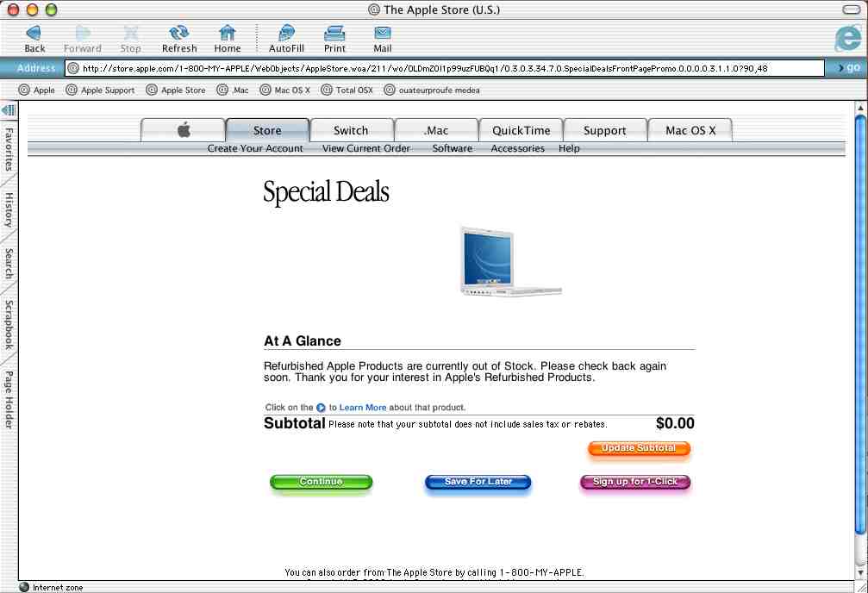Select the Mac OS X navigation tab
This screenshot has height=593, width=868.
[x=690, y=130]
